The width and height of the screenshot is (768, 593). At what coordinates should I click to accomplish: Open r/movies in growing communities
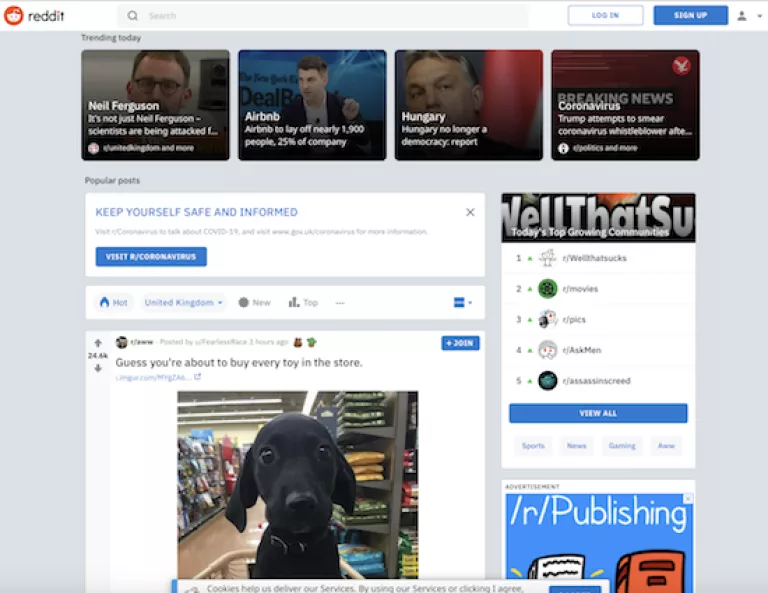(x=580, y=289)
